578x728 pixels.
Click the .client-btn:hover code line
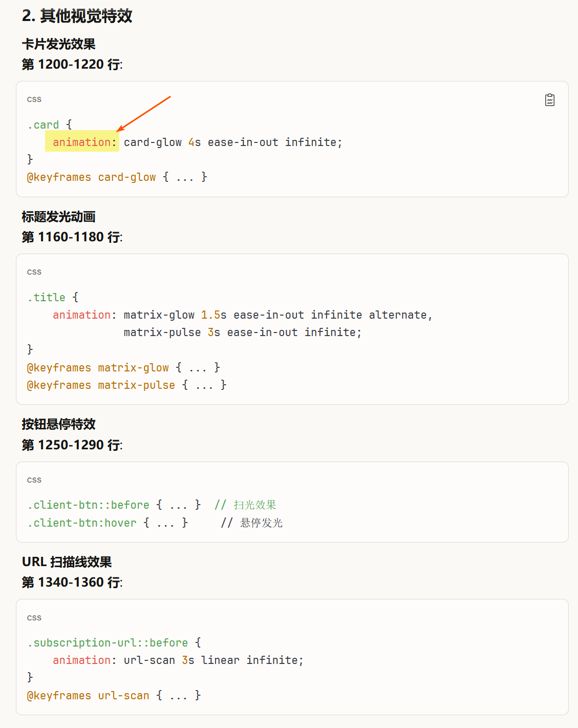(108, 523)
